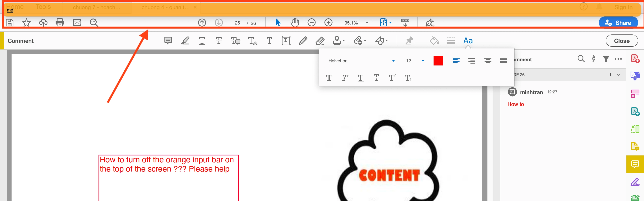
Task: Add a sticky note comment
Action: (x=168, y=40)
